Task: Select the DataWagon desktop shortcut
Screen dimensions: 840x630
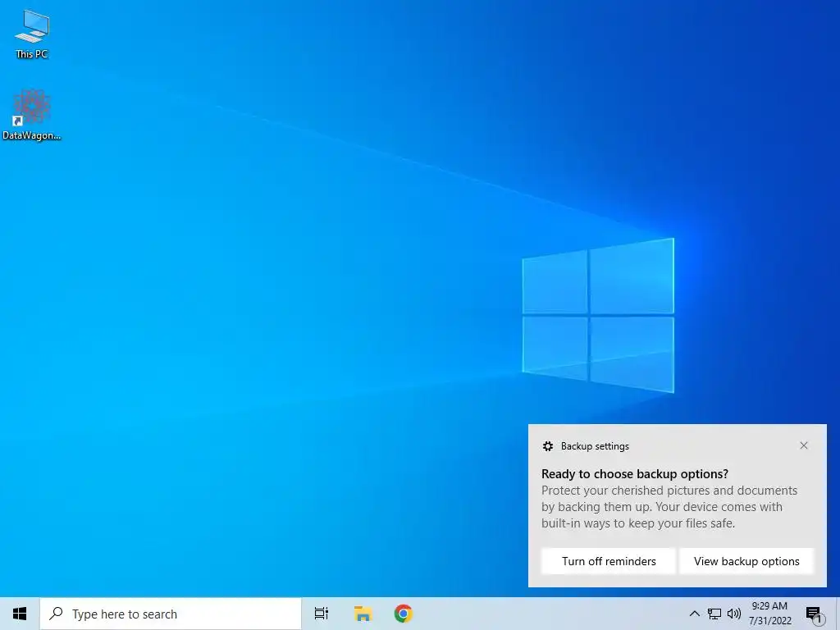Action: (x=32, y=115)
